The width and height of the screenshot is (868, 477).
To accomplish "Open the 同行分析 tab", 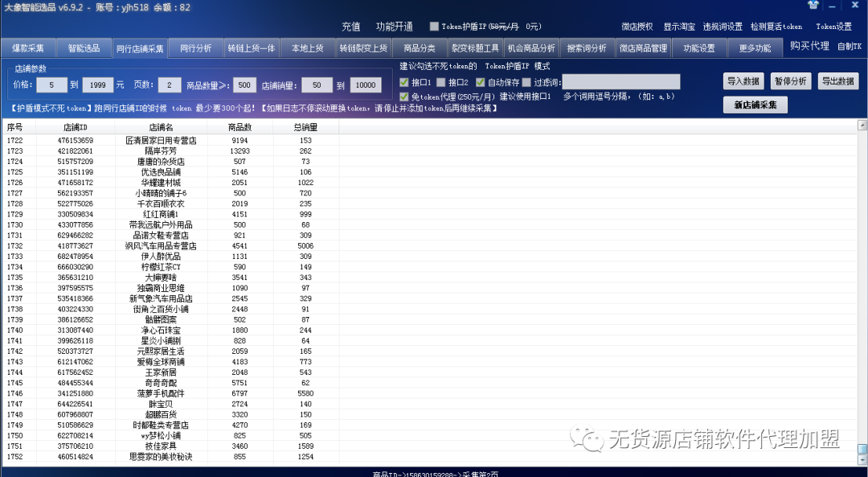I will [196, 48].
